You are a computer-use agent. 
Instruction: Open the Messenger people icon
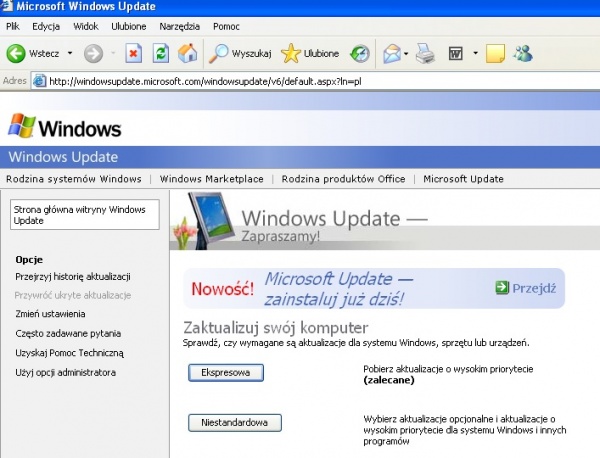tap(523, 54)
